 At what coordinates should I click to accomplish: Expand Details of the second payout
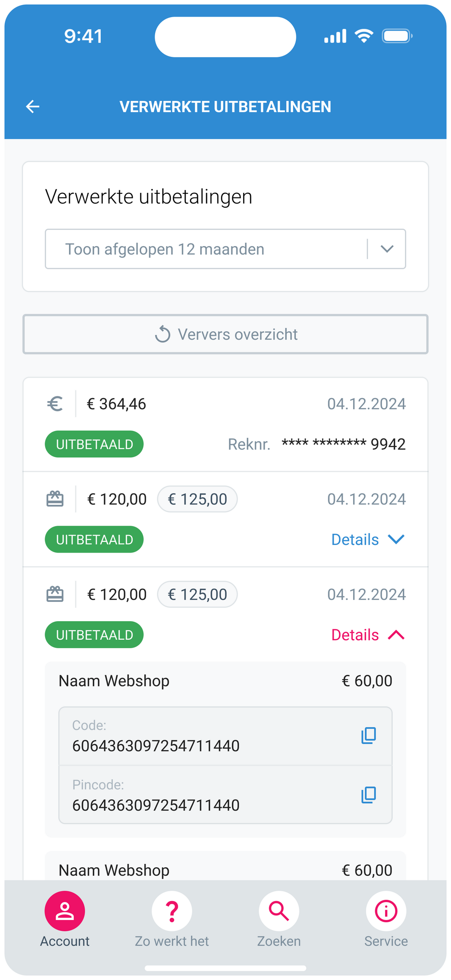(368, 540)
